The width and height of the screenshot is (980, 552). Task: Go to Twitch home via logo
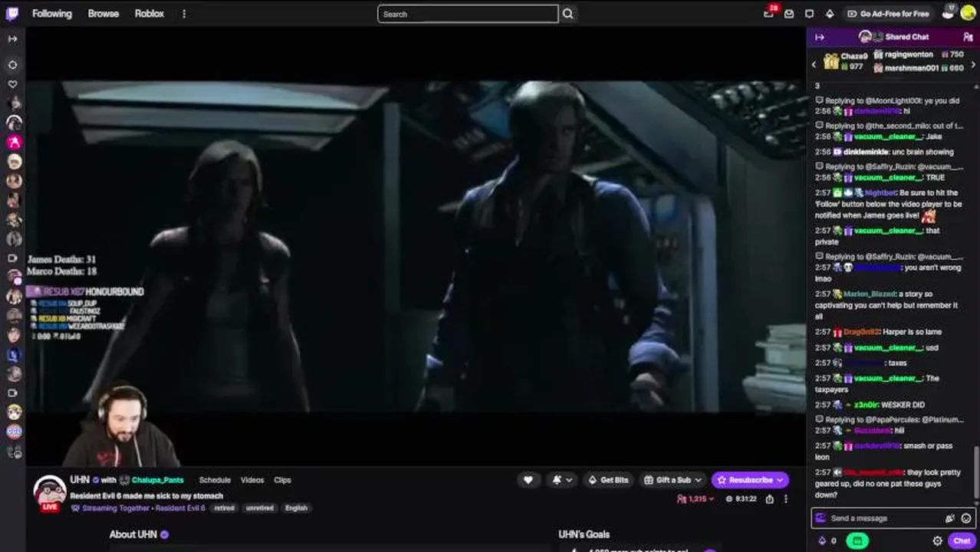[x=13, y=13]
